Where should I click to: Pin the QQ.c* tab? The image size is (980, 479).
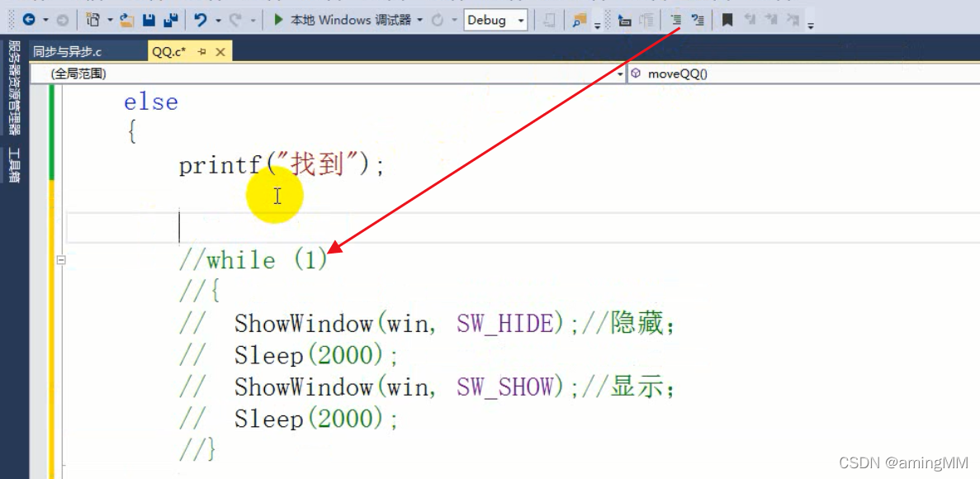[202, 53]
